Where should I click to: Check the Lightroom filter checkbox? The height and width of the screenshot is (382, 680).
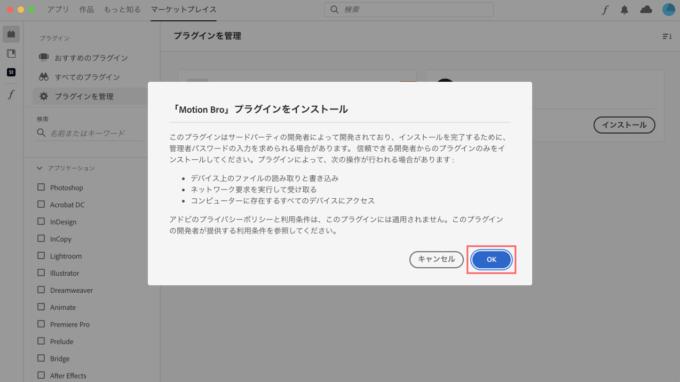pos(41,256)
